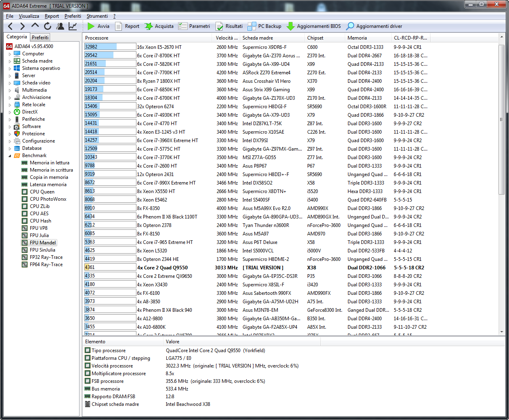Select the Database tree icon
The width and height of the screenshot is (509, 420).
17,148
